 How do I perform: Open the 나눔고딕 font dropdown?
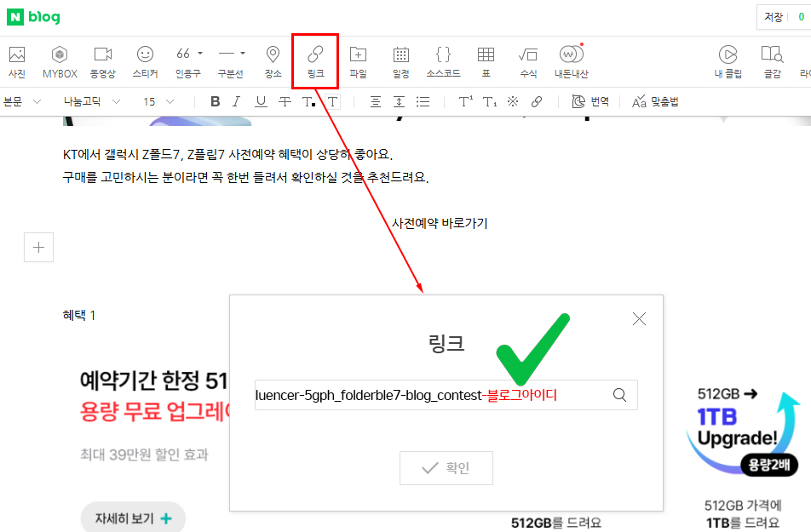pos(91,102)
